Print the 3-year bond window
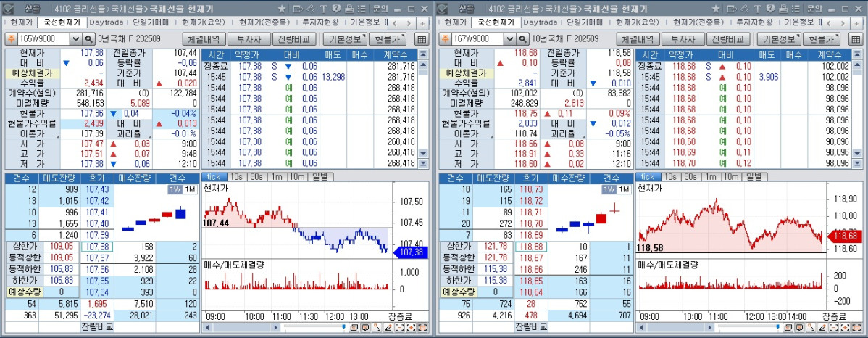Image resolution: width=868 pixels, height=338 pixels. 349,9
